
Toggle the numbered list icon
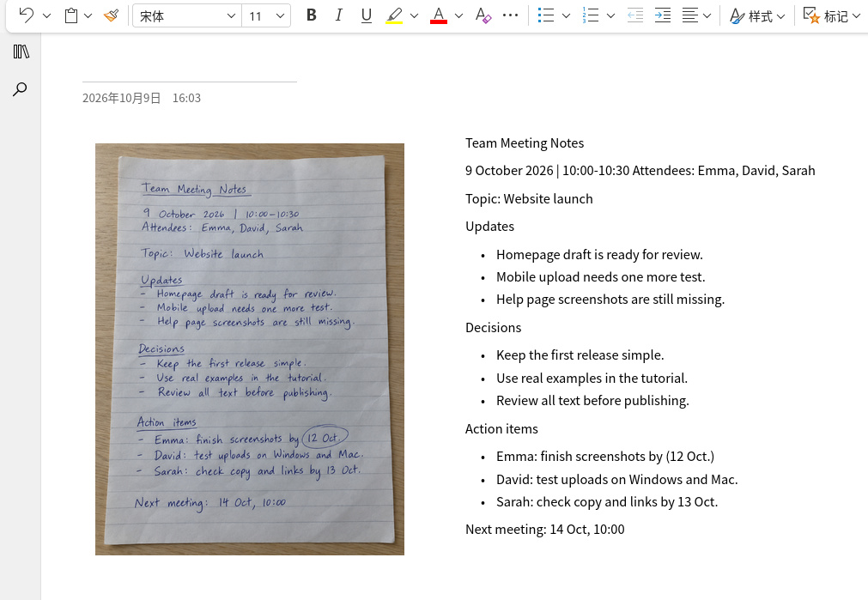click(x=591, y=15)
